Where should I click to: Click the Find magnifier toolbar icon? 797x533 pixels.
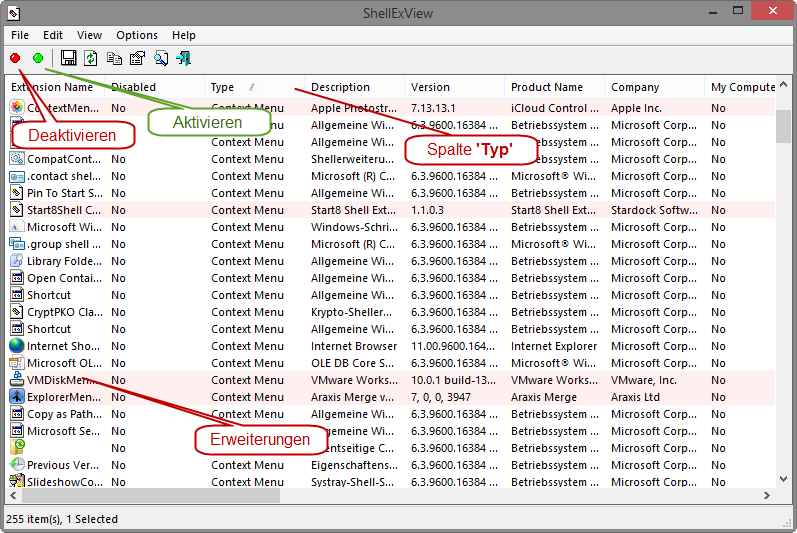[160, 59]
